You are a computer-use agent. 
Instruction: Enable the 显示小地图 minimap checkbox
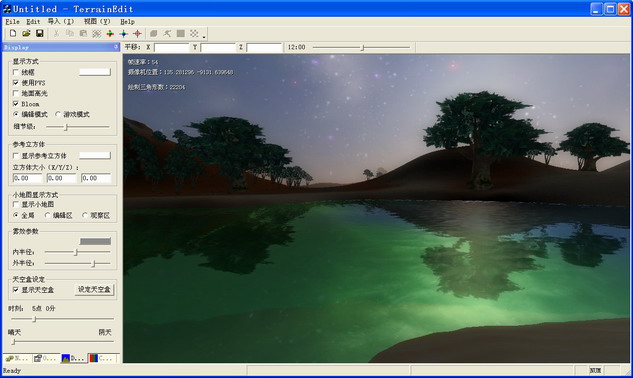[x=16, y=204]
